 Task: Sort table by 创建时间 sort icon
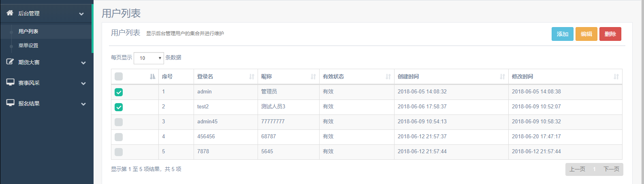(502, 76)
